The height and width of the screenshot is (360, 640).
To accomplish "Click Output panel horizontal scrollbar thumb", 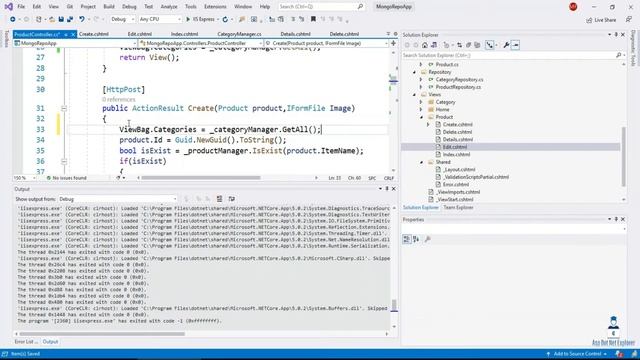I will coord(102,334).
